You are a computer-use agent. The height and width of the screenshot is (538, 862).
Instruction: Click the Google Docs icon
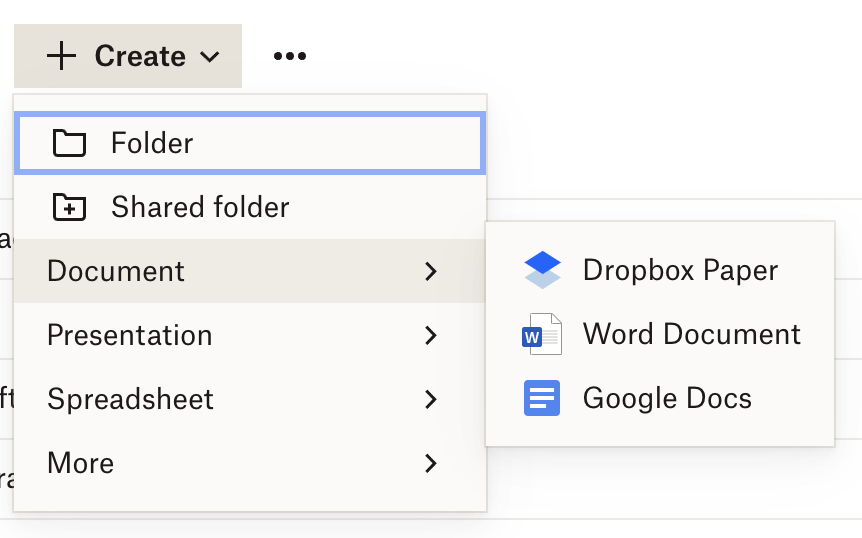(x=542, y=398)
